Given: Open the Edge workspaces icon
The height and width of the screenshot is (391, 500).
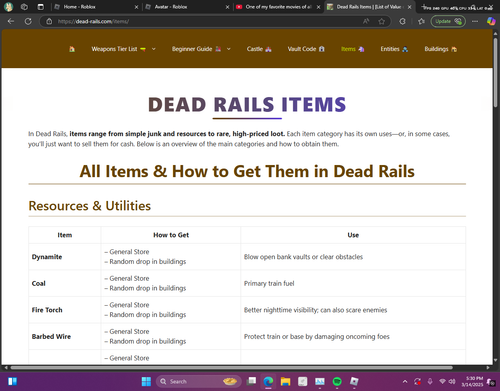Looking at the screenshot, I should coord(24,7).
